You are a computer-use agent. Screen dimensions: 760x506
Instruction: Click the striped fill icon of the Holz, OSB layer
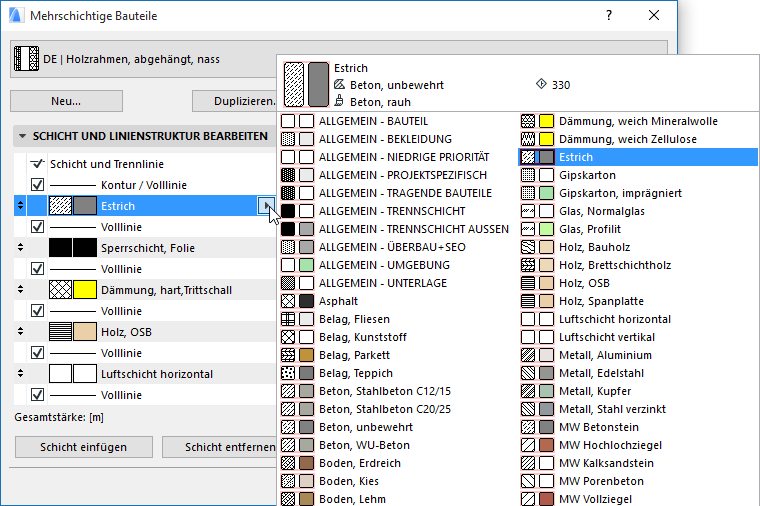pos(61,332)
